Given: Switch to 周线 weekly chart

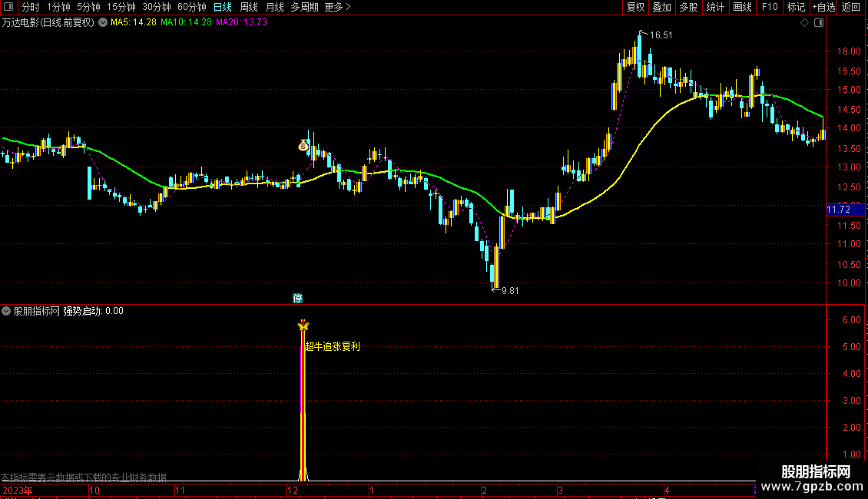Looking at the screenshot, I should pos(249,7).
